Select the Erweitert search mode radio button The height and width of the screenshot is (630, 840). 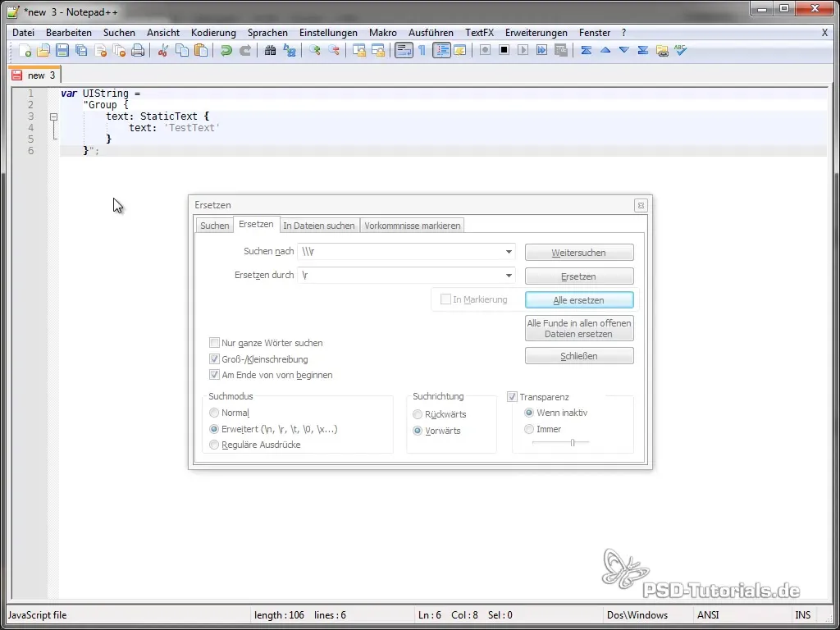(214, 429)
